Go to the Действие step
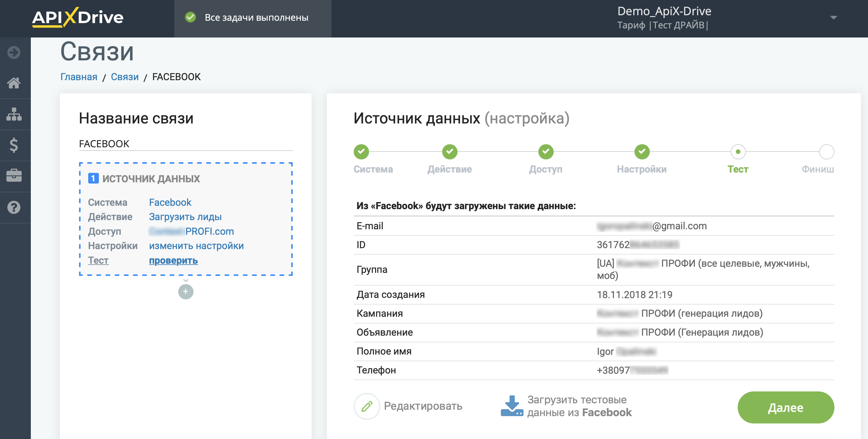Image resolution: width=868 pixels, height=439 pixels. point(450,169)
